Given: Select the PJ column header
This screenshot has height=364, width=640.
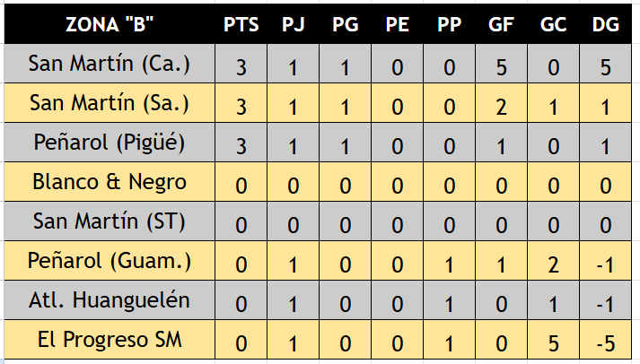Looking at the screenshot, I should point(293,24).
